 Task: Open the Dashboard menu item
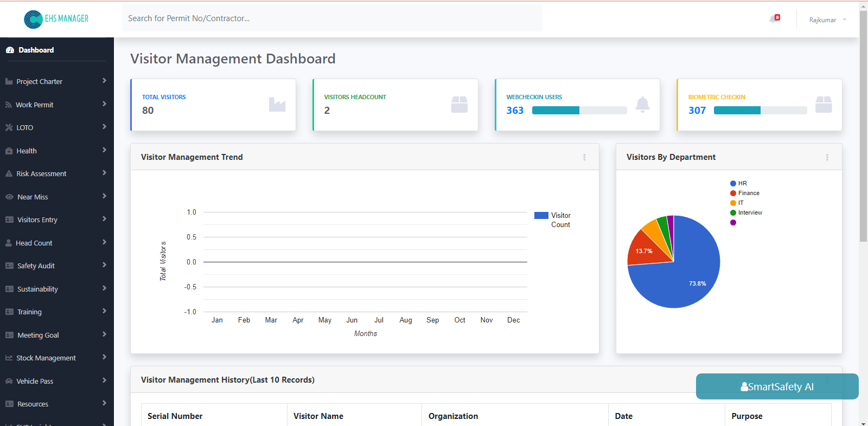[36, 50]
